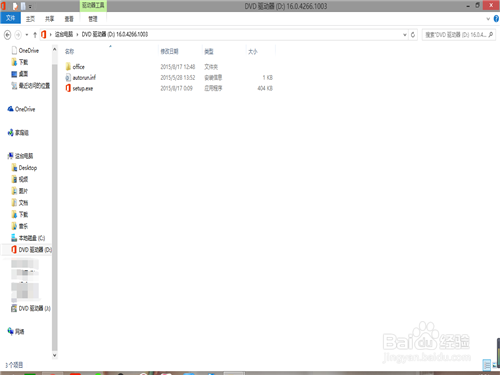
Task: Click the Properties quick access icon
Action: pyautogui.click(x=15, y=6)
